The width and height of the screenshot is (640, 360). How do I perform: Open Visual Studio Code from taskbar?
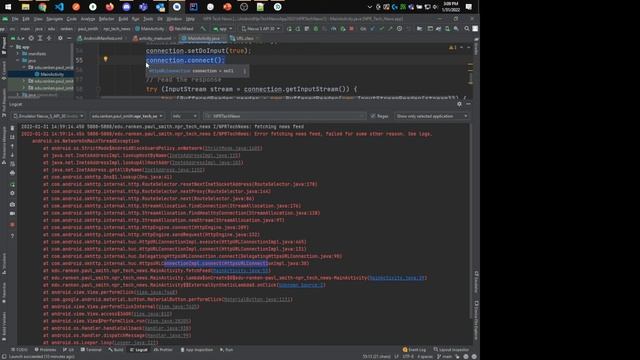click(x=59, y=7)
